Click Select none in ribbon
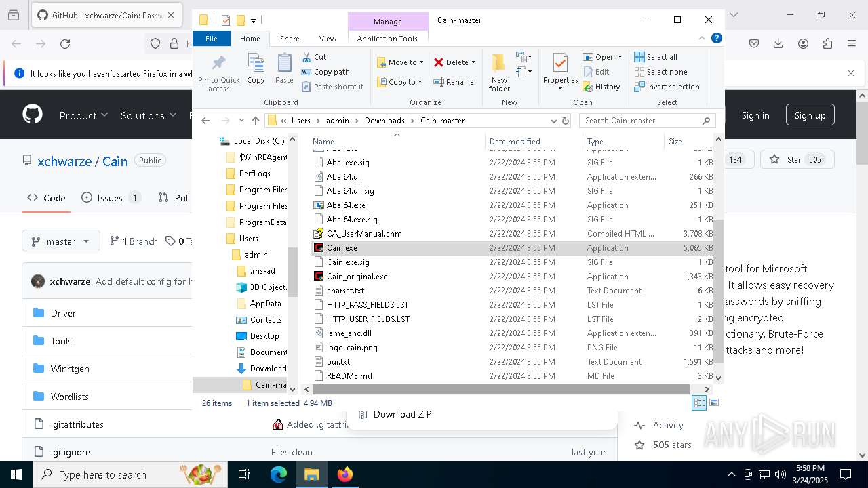This screenshot has height=488, width=868. 660,72
